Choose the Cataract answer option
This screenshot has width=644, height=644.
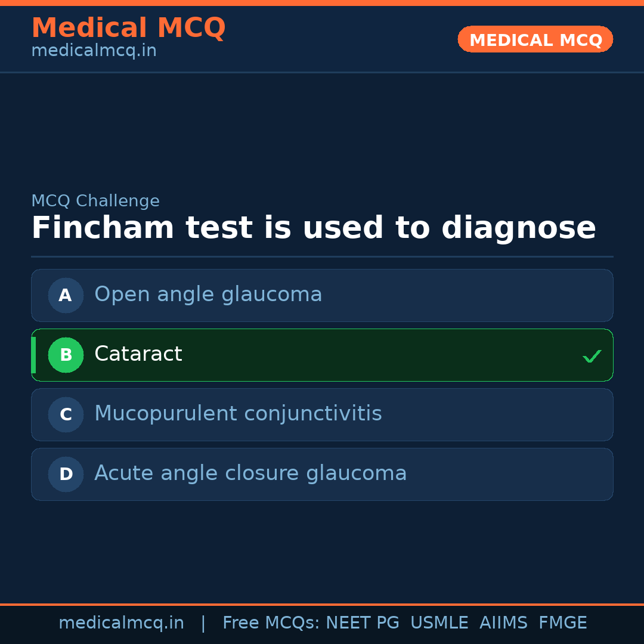(x=138, y=354)
